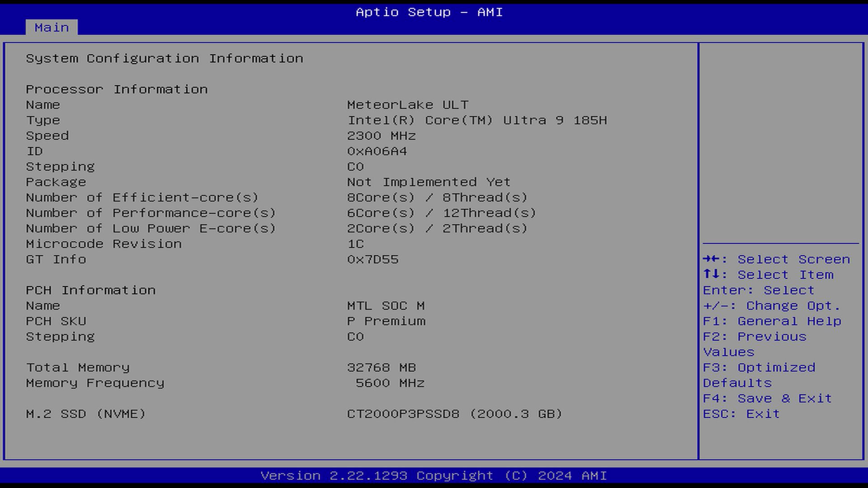Select the 1C microcode revision value
The height and width of the screenshot is (488, 868).
click(x=355, y=244)
